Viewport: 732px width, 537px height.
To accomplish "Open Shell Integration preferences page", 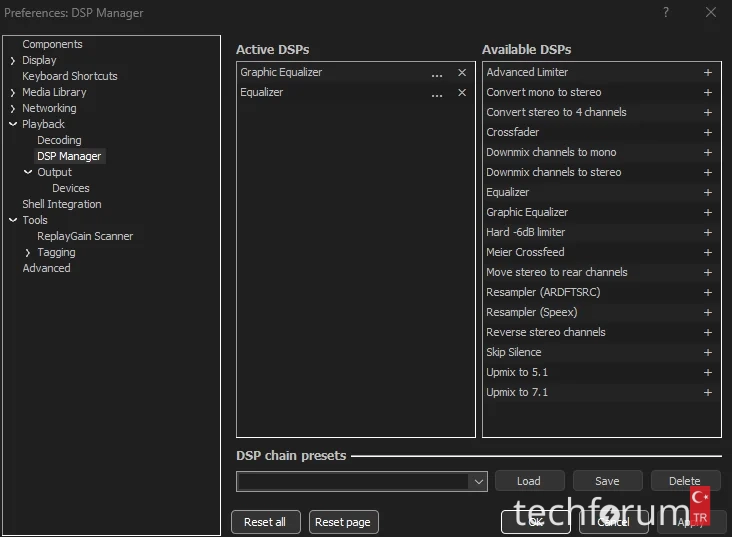I will pos(62,204).
